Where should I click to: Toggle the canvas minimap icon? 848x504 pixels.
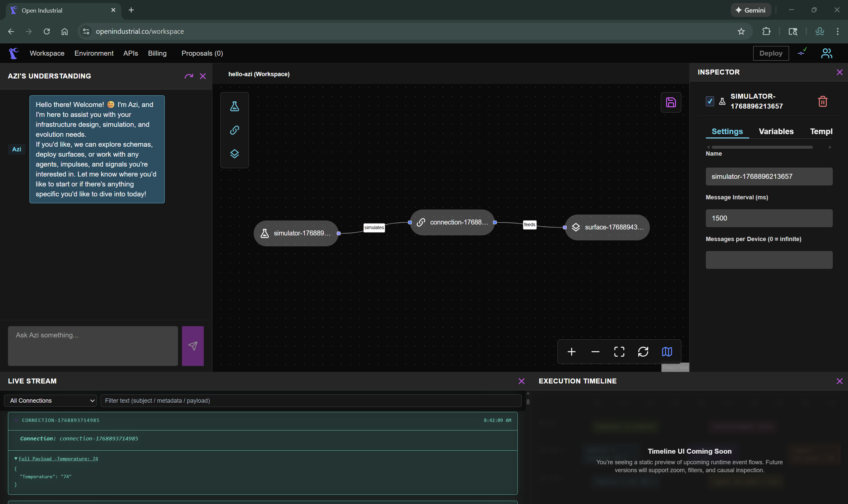[x=666, y=352]
